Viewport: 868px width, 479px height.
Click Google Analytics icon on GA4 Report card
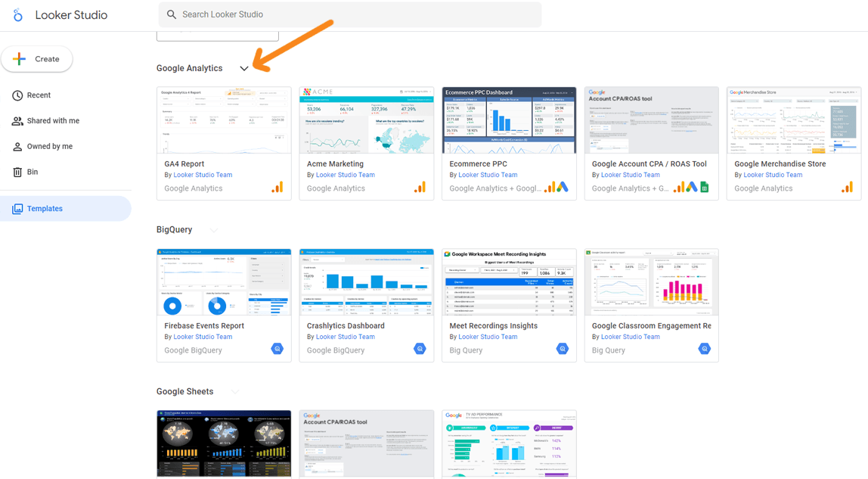tap(277, 187)
